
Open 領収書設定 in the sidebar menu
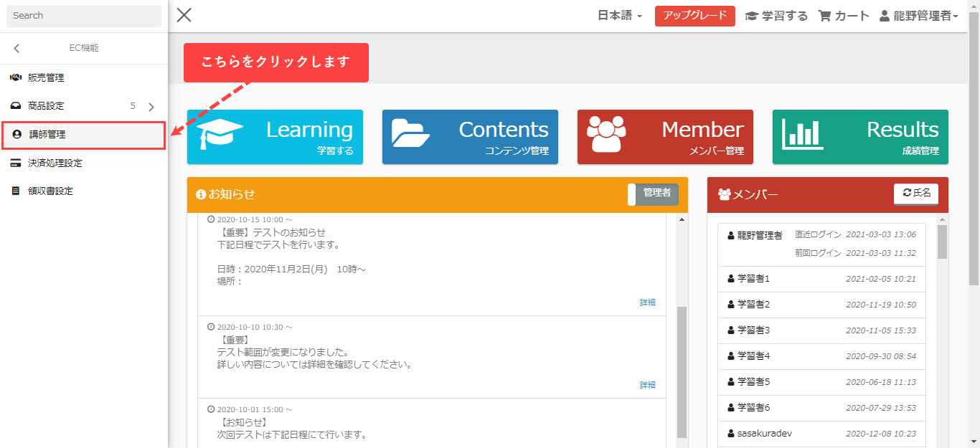tap(50, 191)
